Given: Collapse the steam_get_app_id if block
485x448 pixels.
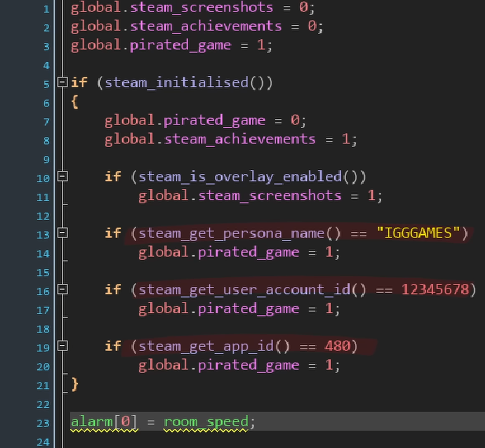Looking at the screenshot, I should pos(62,346).
